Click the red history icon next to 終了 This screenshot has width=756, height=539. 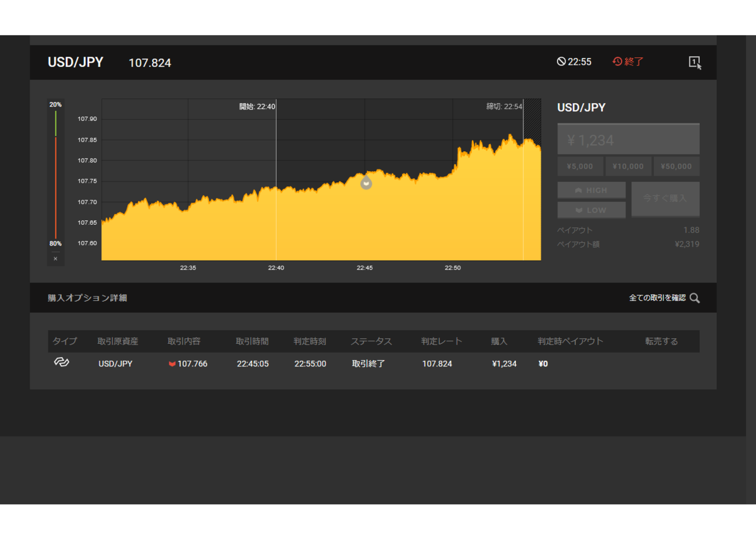pos(617,62)
